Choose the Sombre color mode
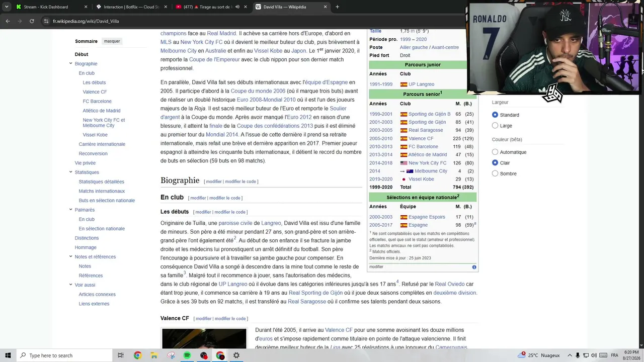 (495, 173)
